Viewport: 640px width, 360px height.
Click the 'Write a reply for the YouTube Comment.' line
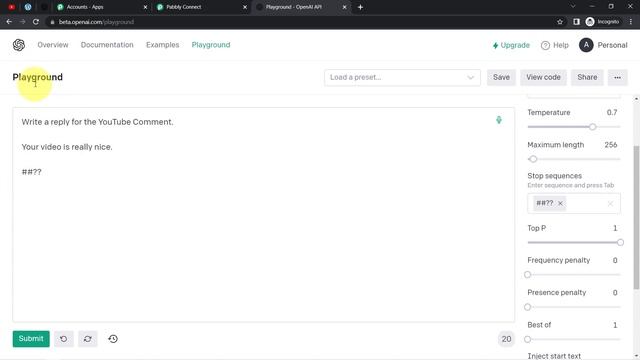(x=98, y=122)
